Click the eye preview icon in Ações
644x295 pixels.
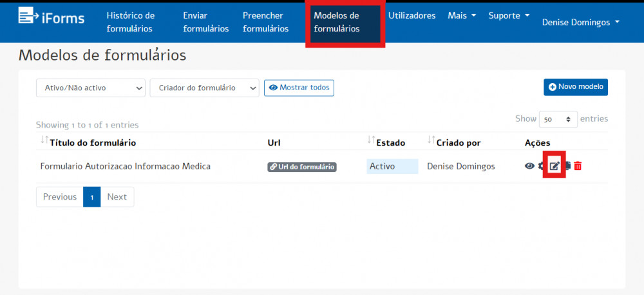point(529,166)
